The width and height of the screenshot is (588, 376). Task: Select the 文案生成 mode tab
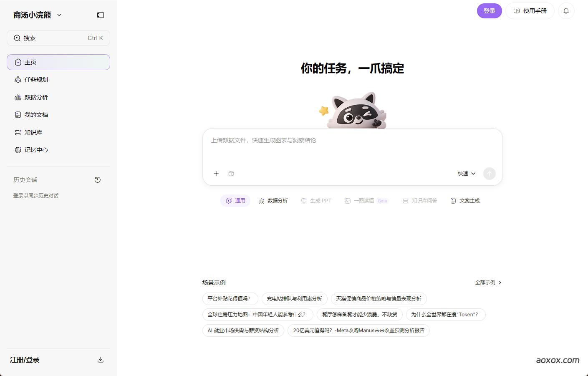click(x=465, y=201)
